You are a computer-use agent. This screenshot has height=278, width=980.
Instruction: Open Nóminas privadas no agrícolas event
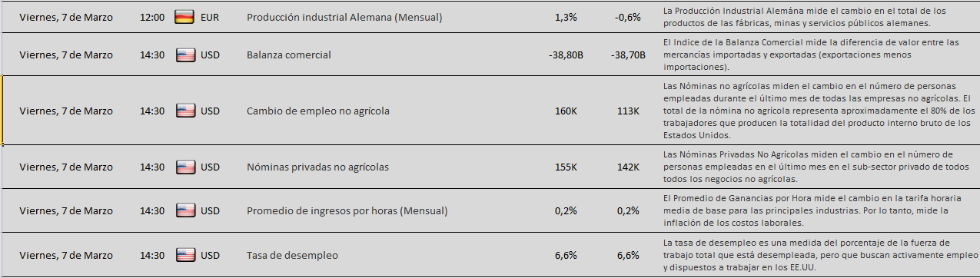click(317, 167)
